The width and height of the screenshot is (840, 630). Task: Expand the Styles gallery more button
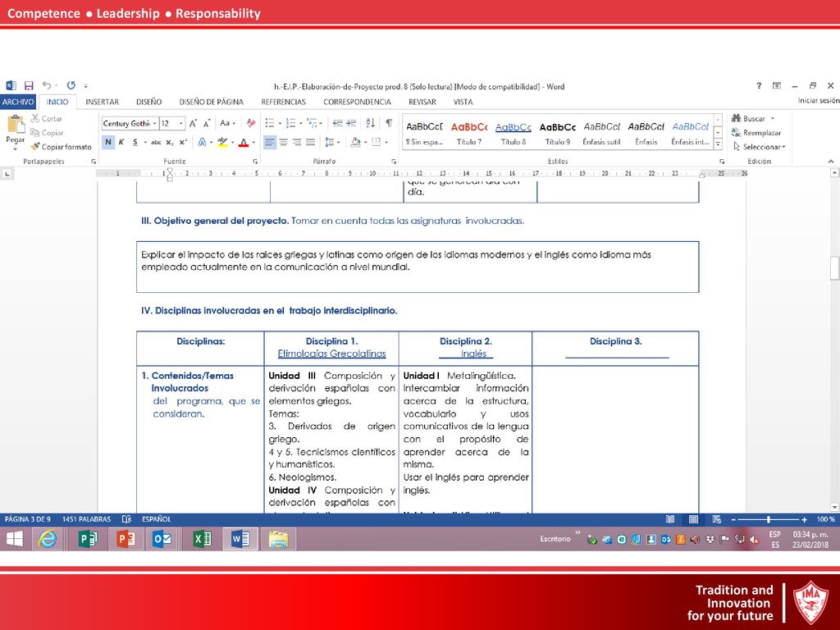719,144
